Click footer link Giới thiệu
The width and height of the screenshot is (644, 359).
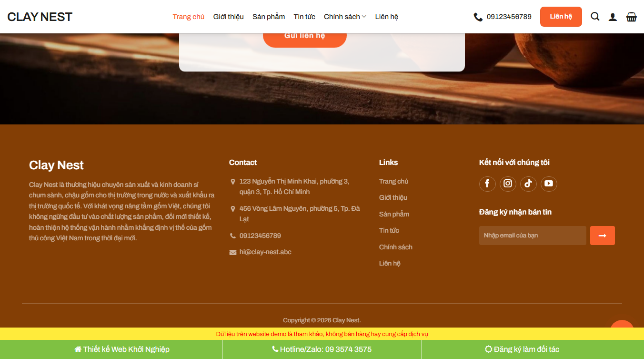tap(393, 197)
